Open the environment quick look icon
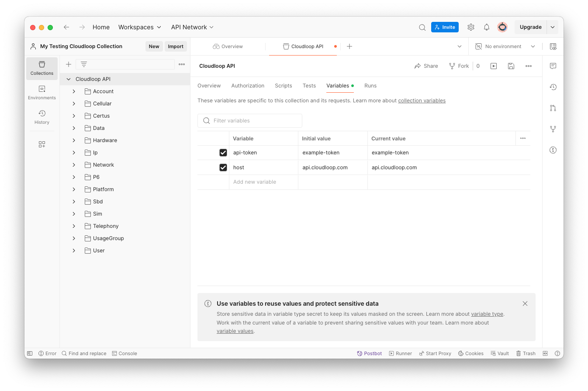 [553, 46]
